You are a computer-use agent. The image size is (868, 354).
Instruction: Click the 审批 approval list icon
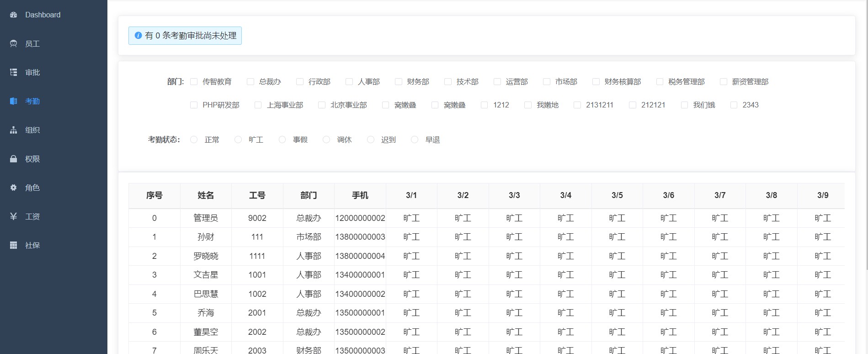14,72
